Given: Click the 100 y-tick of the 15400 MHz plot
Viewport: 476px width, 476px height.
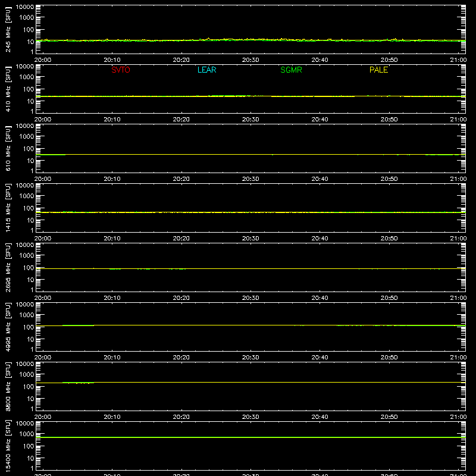Looking at the screenshot, I should pyautogui.click(x=29, y=446).
